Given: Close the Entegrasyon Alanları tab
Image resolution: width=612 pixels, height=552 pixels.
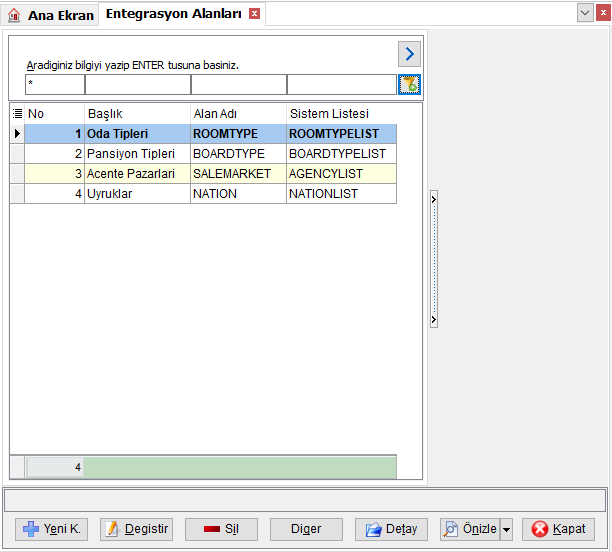Looking at the screenshot, I should pyautogui.click(x=254, y=14).
